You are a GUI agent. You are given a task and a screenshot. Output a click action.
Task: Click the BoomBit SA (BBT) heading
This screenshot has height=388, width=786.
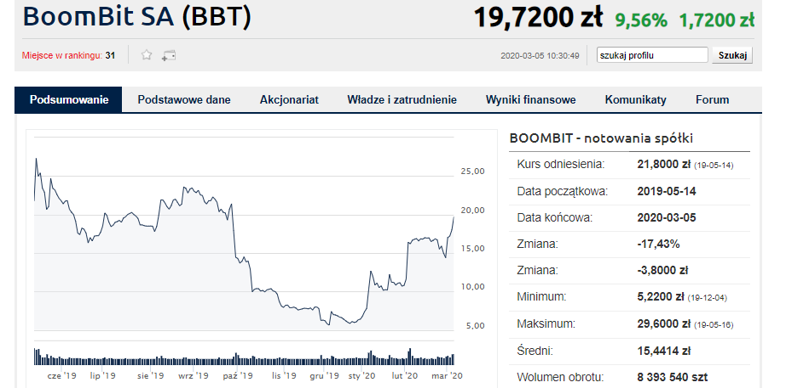click(x=137, y=17)
